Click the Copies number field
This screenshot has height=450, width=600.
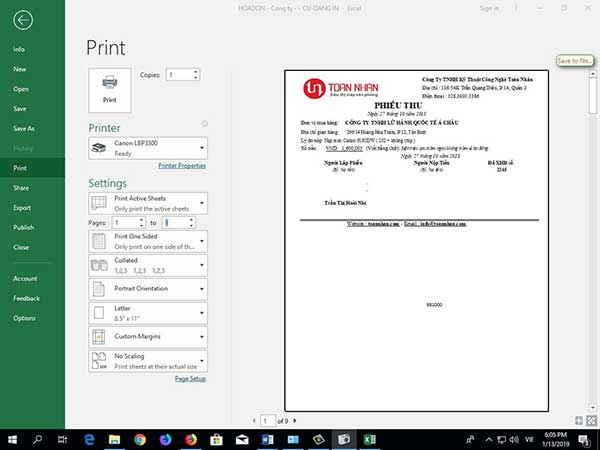(x=179, y=75)
